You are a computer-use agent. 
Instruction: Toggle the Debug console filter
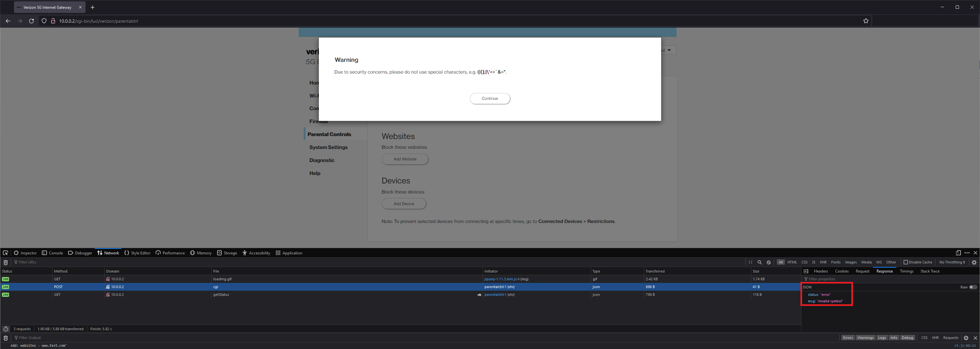907,338
